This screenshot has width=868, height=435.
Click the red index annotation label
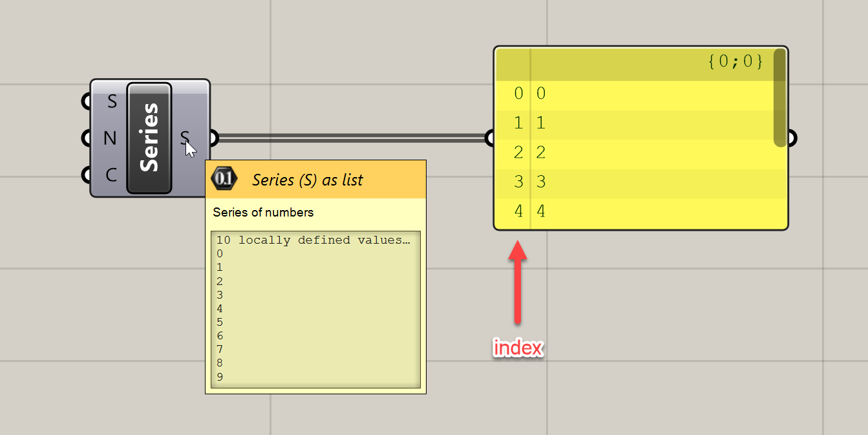tap(517, 348)
